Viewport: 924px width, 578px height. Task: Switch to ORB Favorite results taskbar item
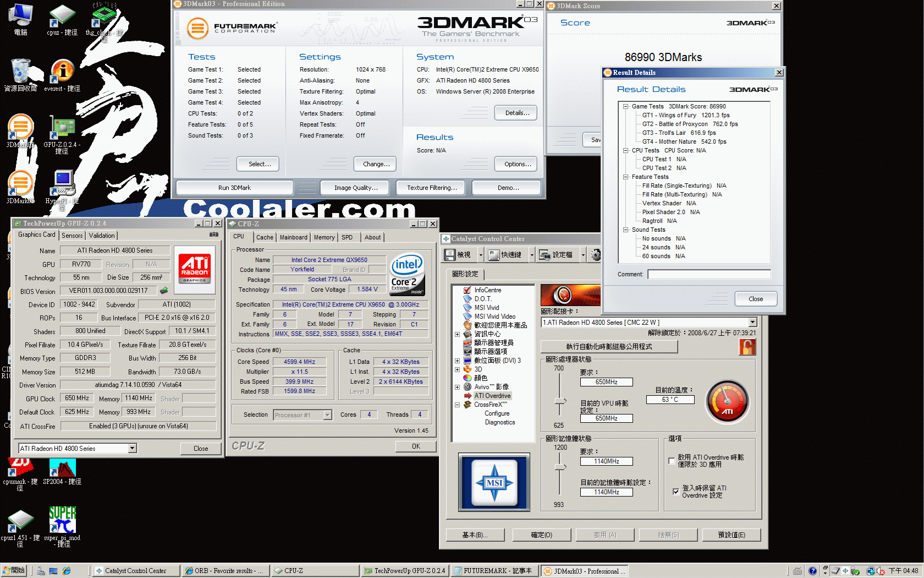coord(226,571)
